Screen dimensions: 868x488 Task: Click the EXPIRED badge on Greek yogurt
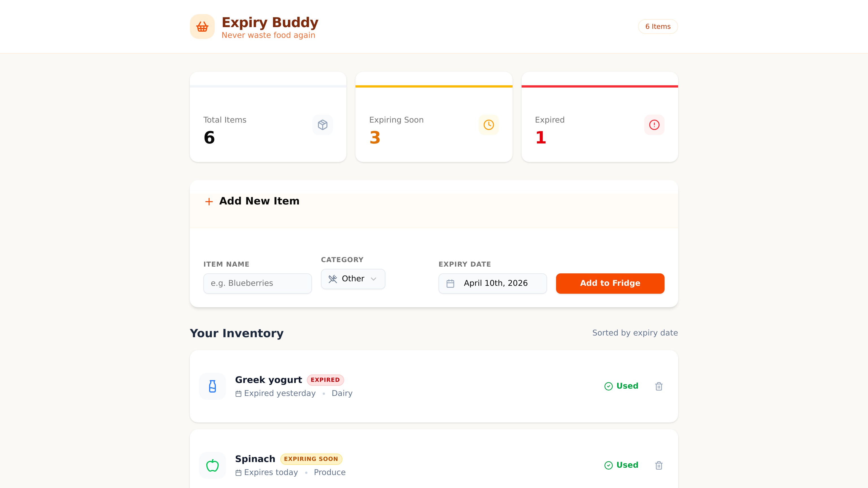pyautogui.click(x=325, y=380)
